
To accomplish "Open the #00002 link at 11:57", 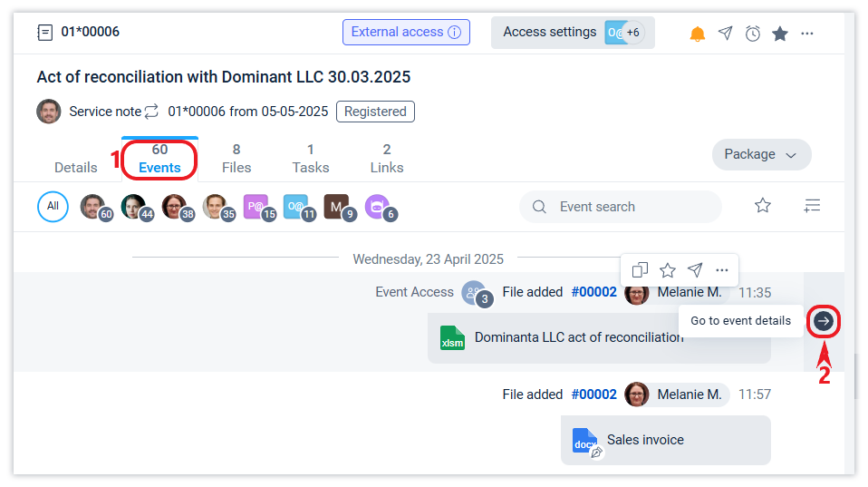I will (593, 394).
